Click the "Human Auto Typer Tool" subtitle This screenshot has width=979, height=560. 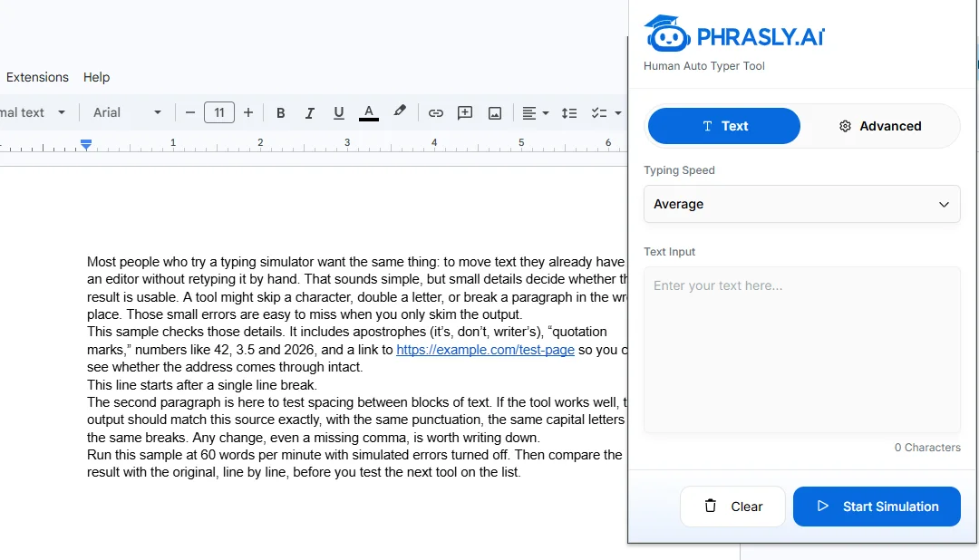click(x=703, y=66)
